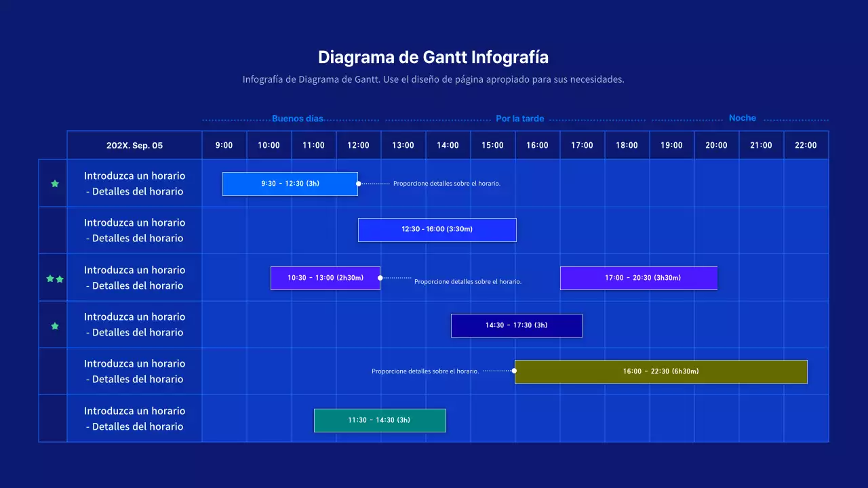868x488 pixels.
Task: Switch to the 'Por la tarde' section
Action: click(x=520, y=118)
